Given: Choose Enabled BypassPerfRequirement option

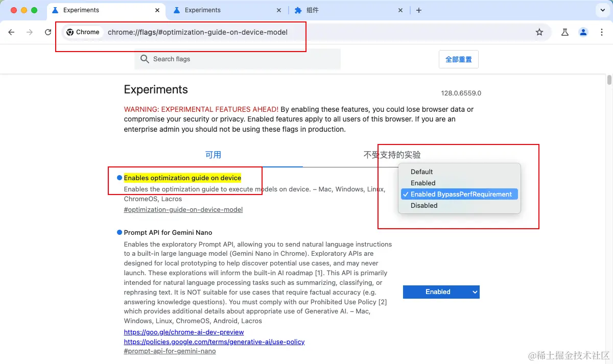Looking at the screenshot, I should pyautogui.click(x=459, y=194).
